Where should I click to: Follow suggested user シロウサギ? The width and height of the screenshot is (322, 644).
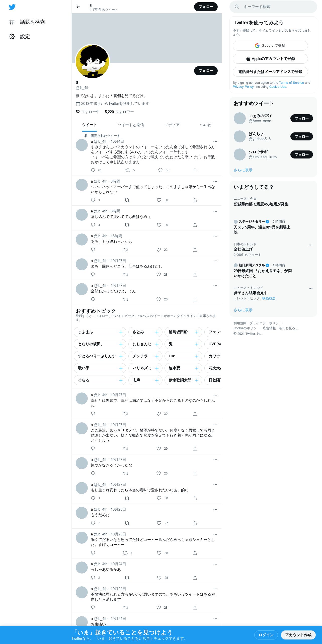pyautogui.click(x=301, y=154)
